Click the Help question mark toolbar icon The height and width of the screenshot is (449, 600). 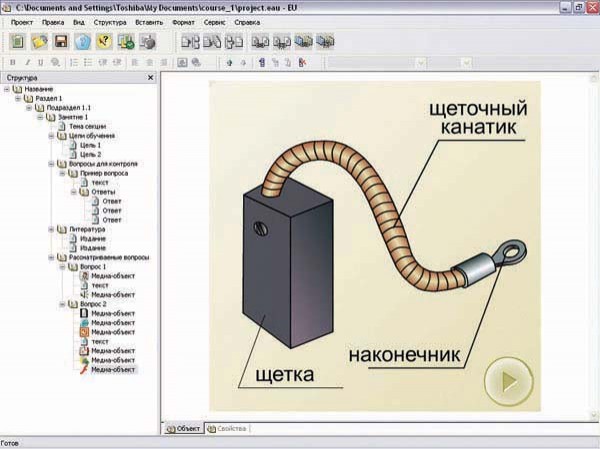pyautogui.click(x=104, y=42)
